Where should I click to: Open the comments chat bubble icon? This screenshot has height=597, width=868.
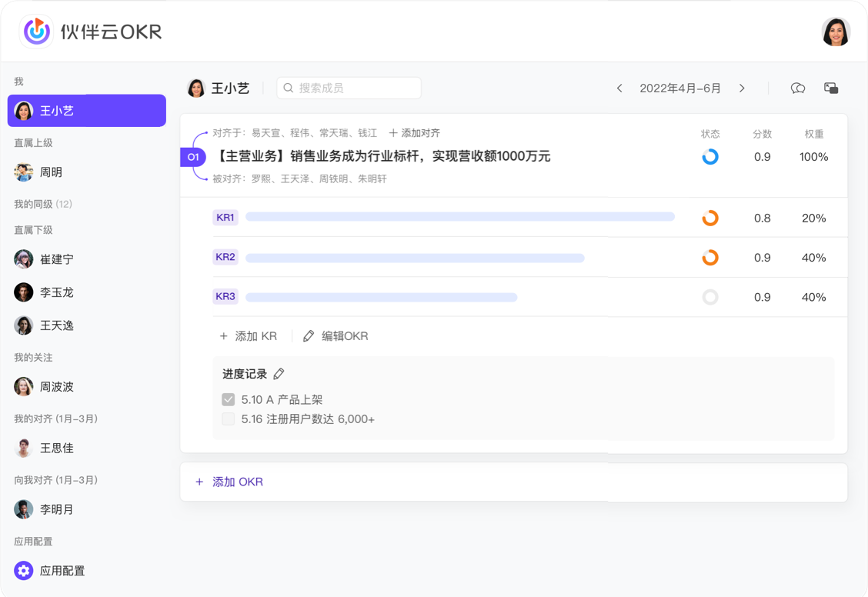[798, 88]
